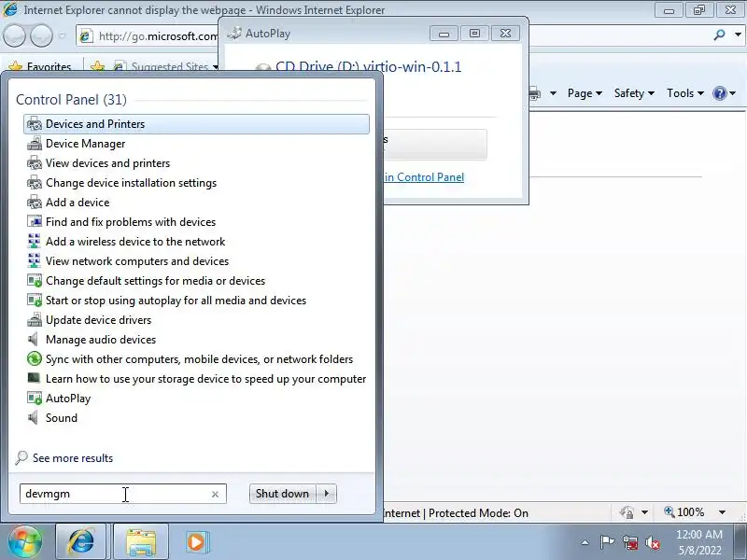This screenshot has width=747, height=560.
Task: Click the Update device drivers icon
Action: (x=35, y=320)
